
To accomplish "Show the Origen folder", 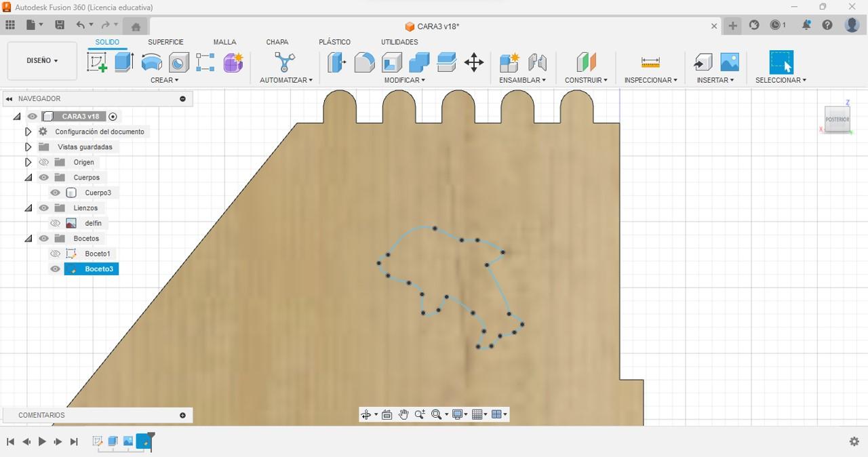I will [43, 162].
